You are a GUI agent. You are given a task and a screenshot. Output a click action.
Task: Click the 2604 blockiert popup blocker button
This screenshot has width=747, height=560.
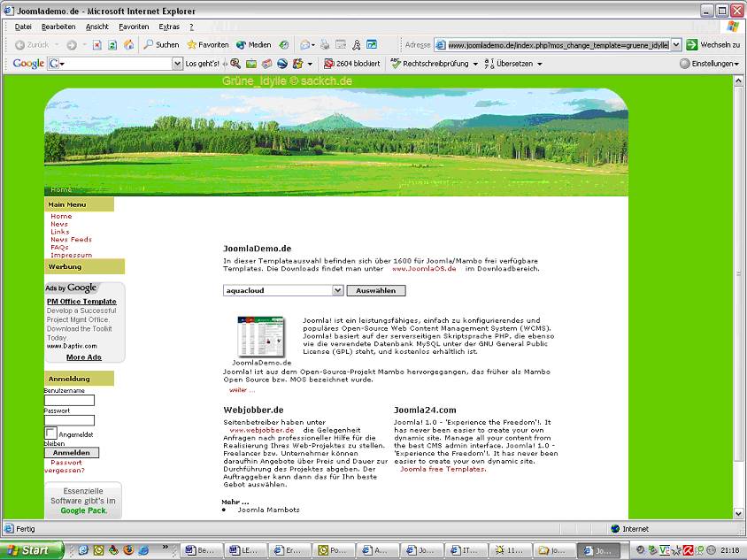pyautogui.click(x=352, y=64)
